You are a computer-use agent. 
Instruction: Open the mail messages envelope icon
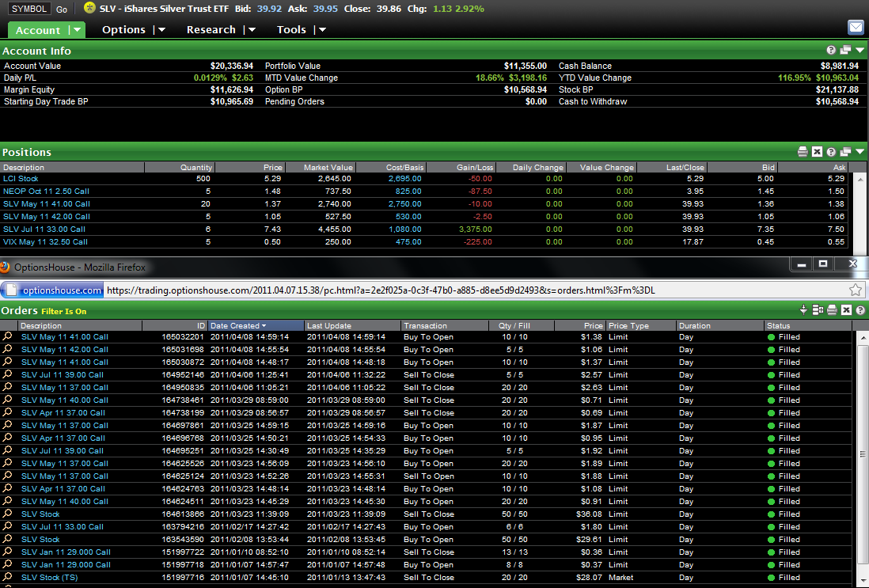point(856,28)
